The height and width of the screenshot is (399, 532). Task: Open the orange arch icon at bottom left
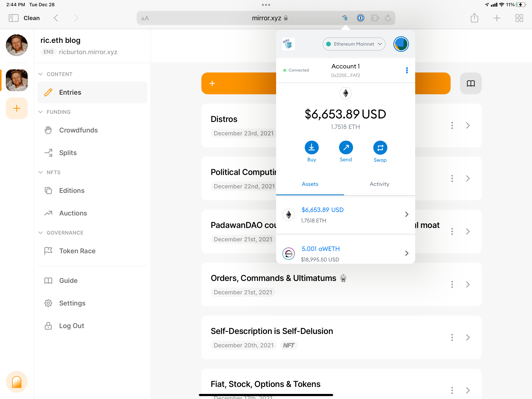click(17, 382)
